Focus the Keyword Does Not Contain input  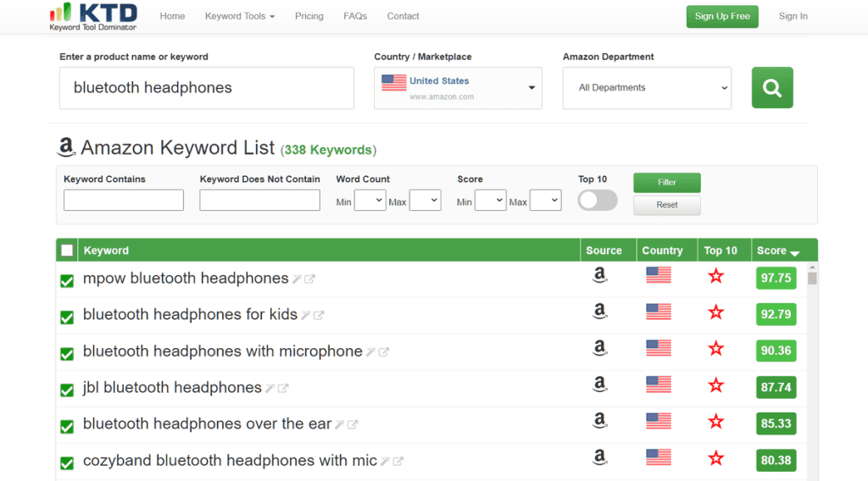coord(259,200)
